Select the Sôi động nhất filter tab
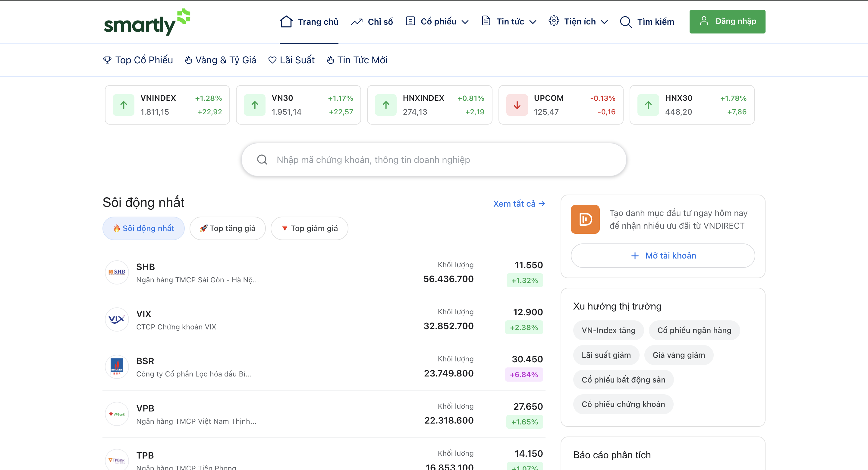 (143, 228)
